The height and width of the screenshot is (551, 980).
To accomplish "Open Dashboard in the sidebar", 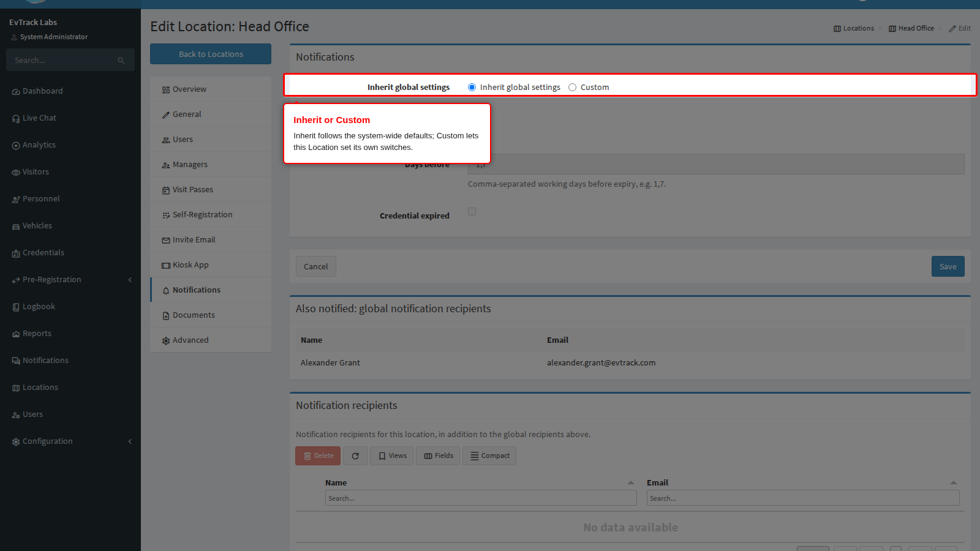I will point(37,91).
